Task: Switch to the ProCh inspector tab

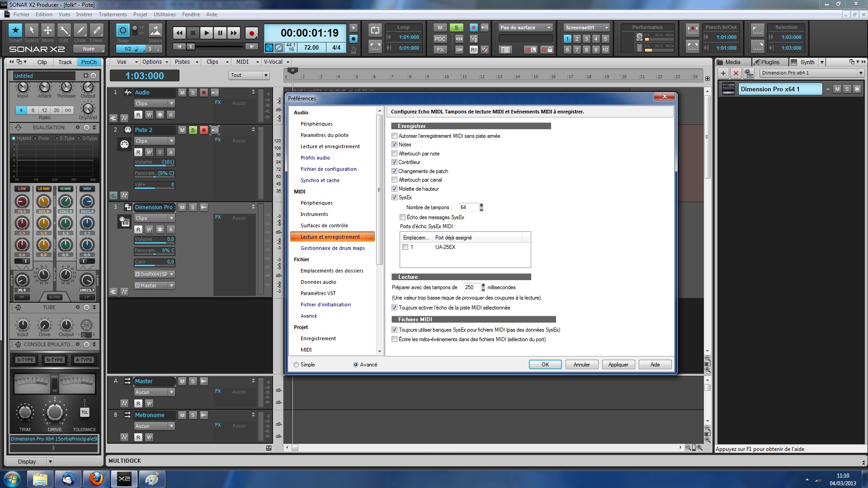Action: click(x=89, y=62)
